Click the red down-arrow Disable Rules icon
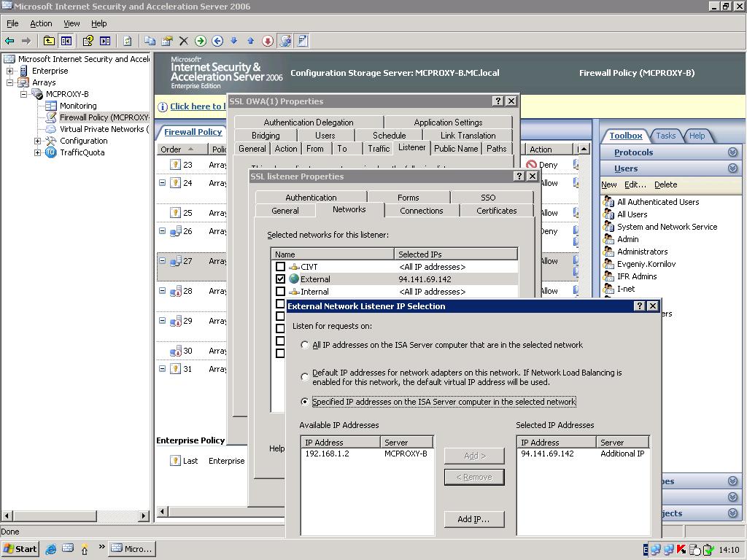This screenshot has height=560, width=747. (x=268, y=41)
